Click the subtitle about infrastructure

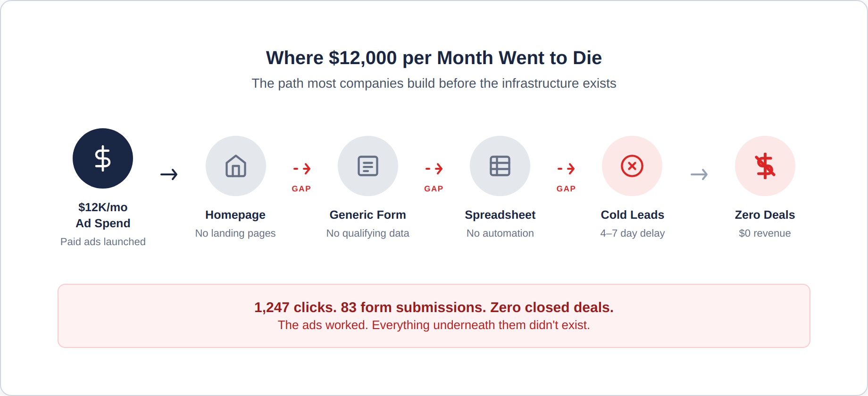coord(434,83)
